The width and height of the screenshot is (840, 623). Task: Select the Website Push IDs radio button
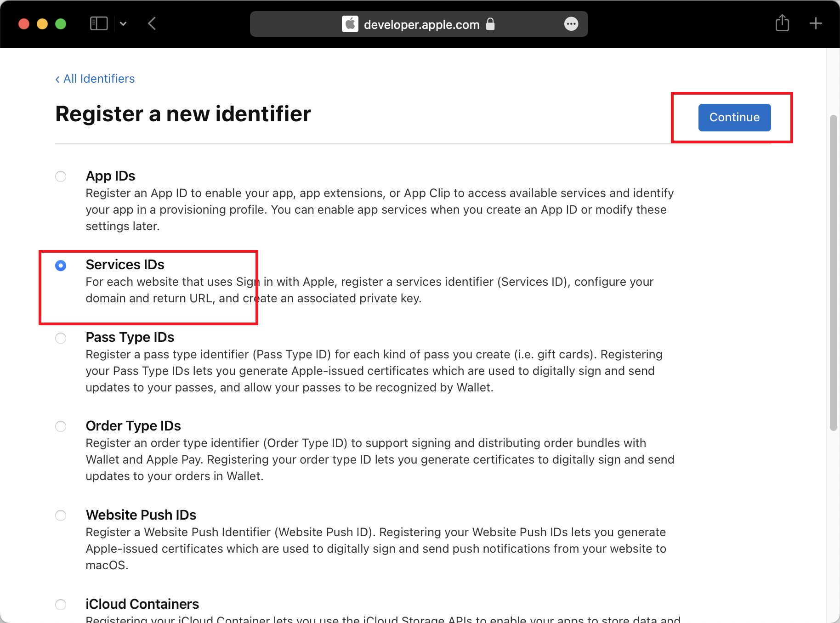coord(61,515)
